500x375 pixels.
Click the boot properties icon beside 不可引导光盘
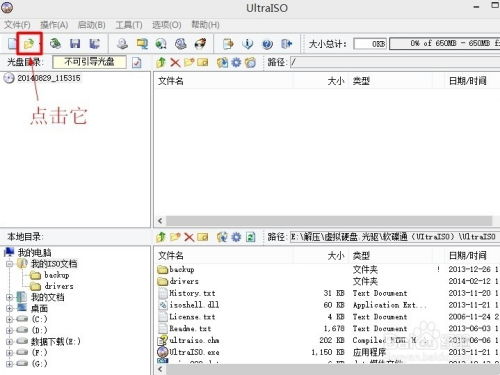pyautogui.click(x=137, y=63)
